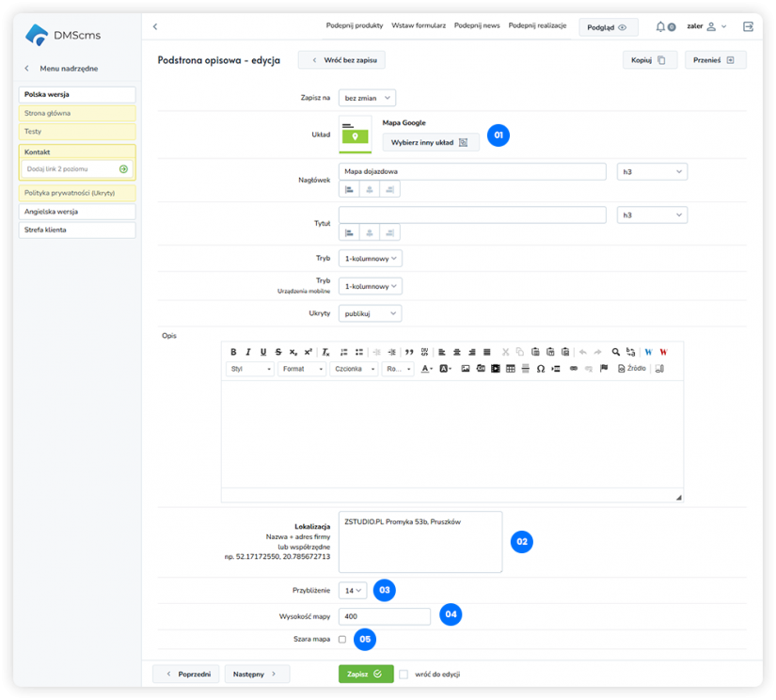Check the 'wróć do edycji' checkbox
Viewport: 776px width, 700px height.
[x=404, y=674]
